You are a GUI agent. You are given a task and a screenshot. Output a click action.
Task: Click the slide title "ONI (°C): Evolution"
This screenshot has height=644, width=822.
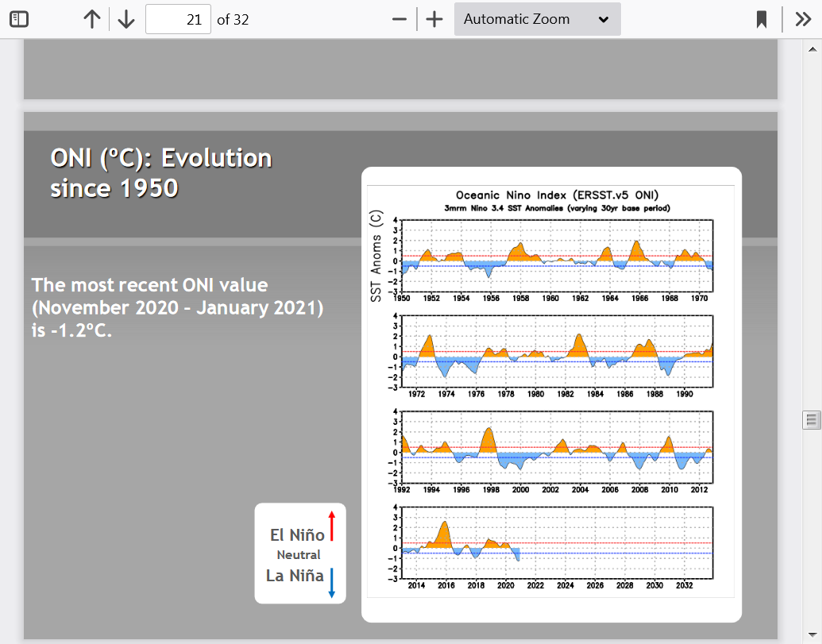click(x=161, y=158)
